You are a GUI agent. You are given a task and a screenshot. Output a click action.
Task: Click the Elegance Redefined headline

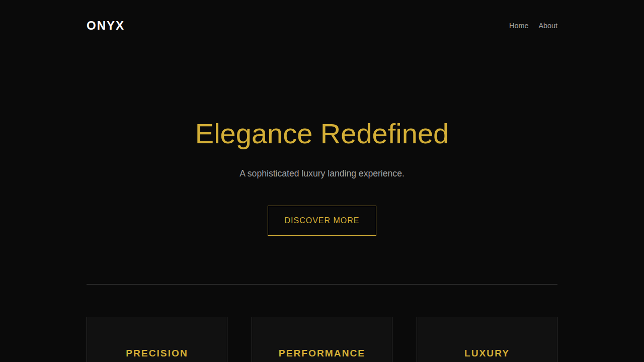(321, 134)
